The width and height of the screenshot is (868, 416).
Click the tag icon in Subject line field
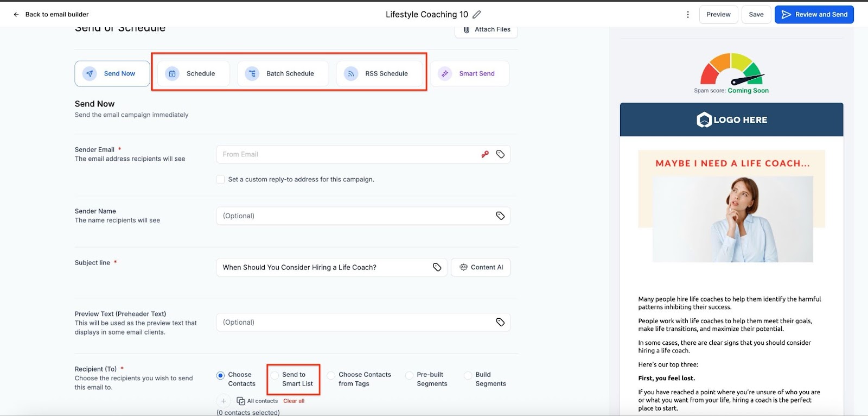click(x=437, y=267)
